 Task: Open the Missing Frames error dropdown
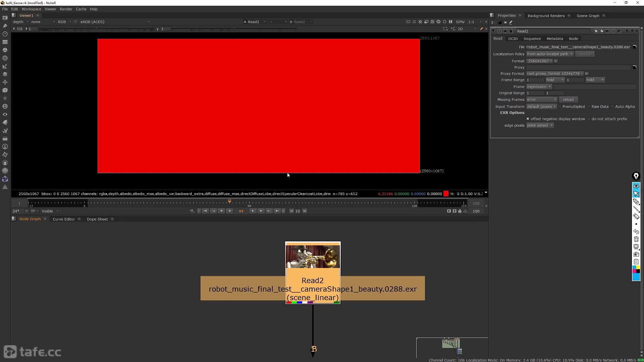click(x=542, y=100)
